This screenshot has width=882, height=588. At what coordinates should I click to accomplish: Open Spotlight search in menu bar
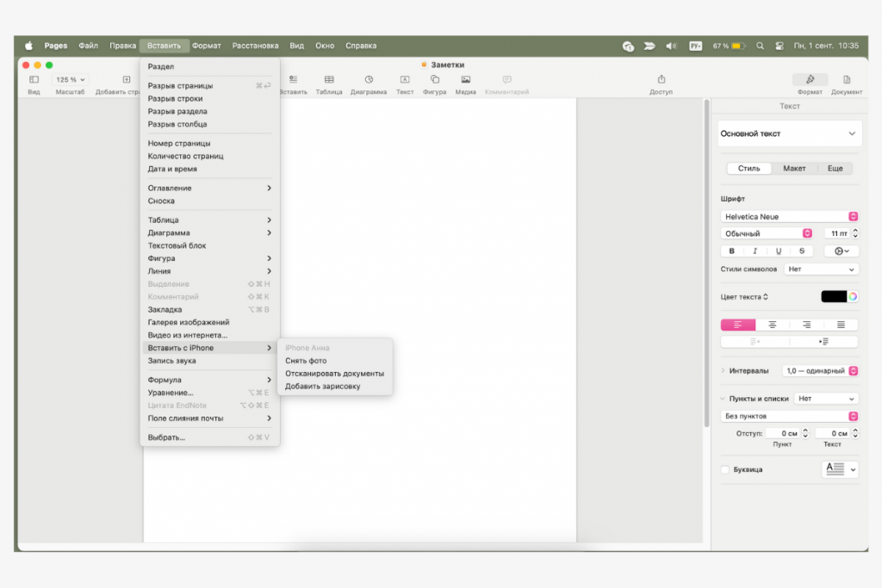(x=760, y=46)
